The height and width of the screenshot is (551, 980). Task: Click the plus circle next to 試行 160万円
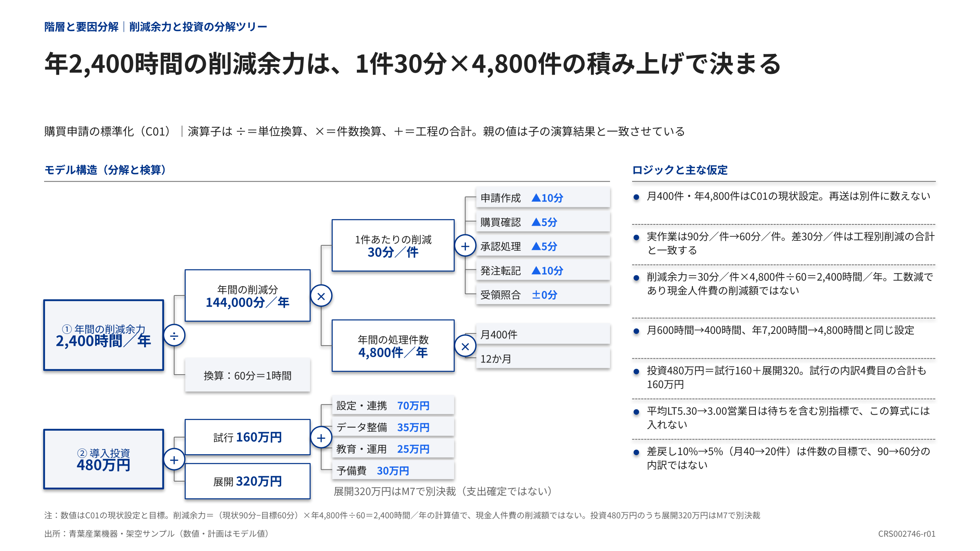(x=321, y=438)
